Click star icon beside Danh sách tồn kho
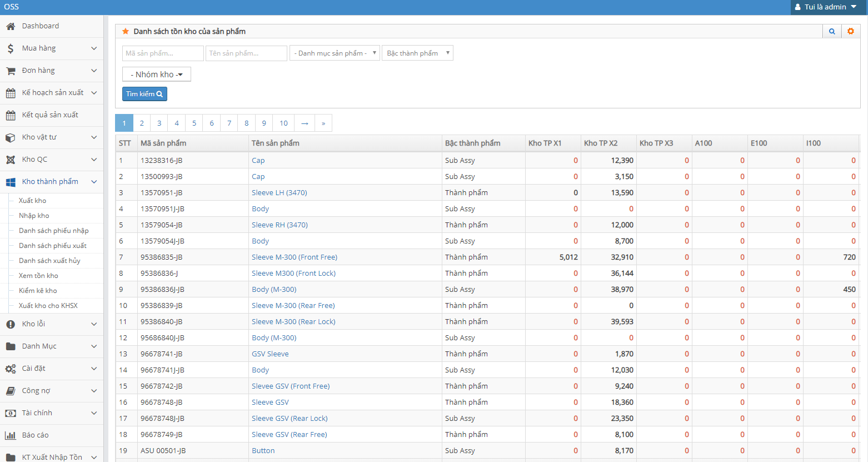Image resolution: width=868 pixels, height=462 pixels. [x=126, y=31]
